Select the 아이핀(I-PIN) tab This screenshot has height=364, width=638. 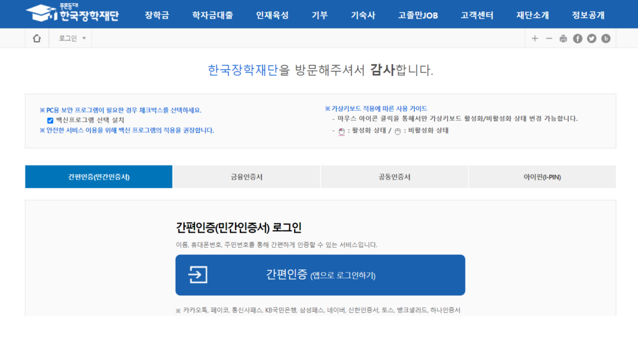(x=542, y=177)
